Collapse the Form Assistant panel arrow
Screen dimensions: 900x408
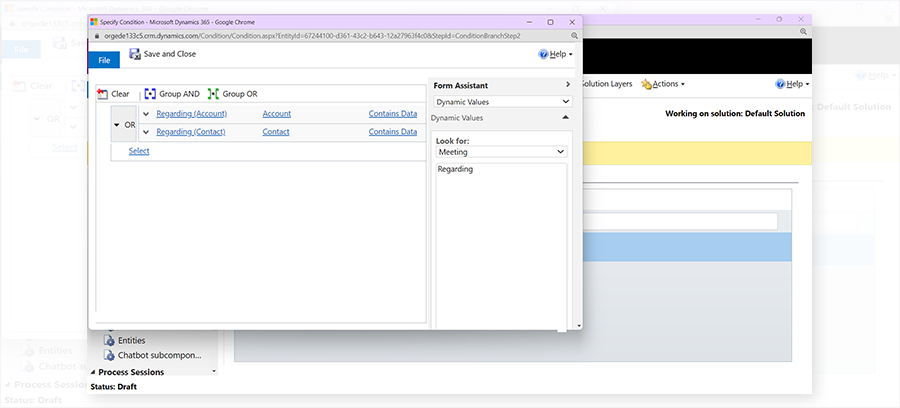pos(568,85)
